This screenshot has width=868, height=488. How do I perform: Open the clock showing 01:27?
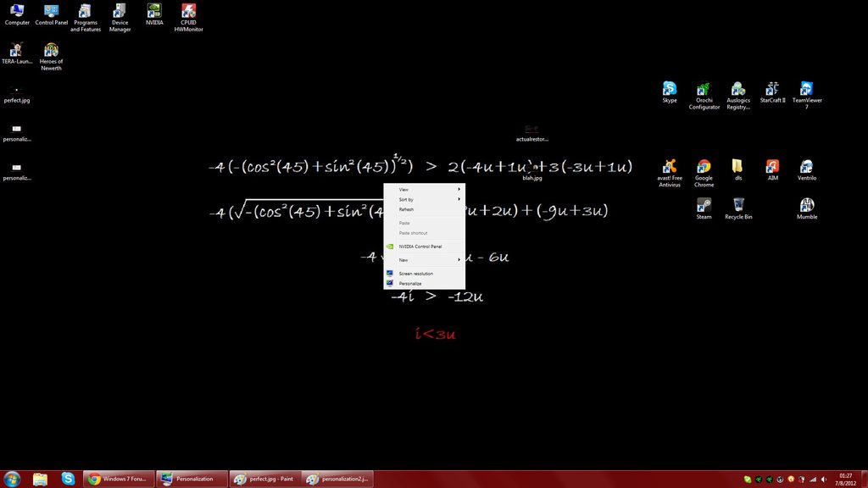click(x=845, y=480)
